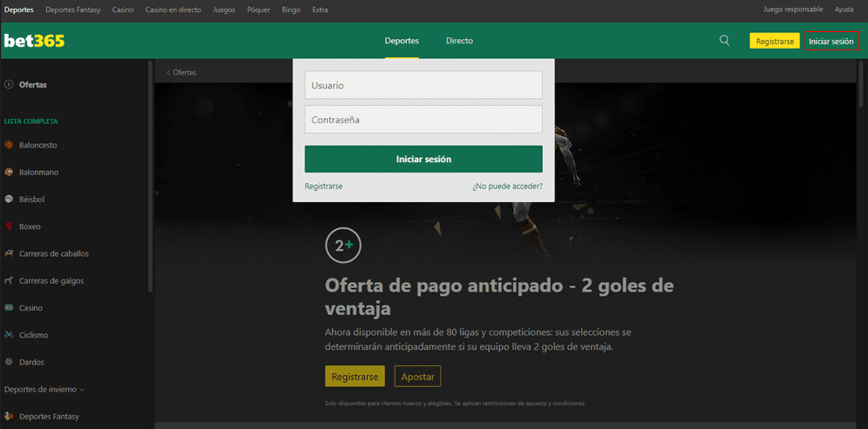
Task: Click the 2+ goals offer badge
Action: 343,245
